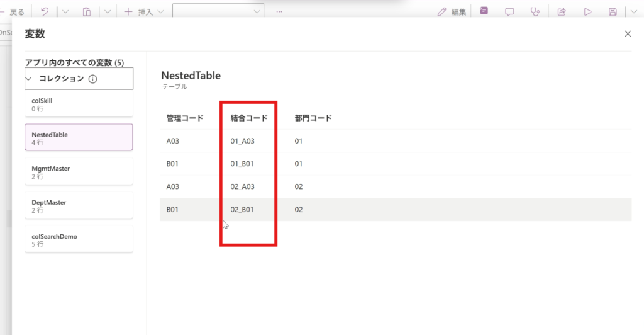Select the colSkill collection
This screenshot has width=644, height=335.
[x=79, y=104]
